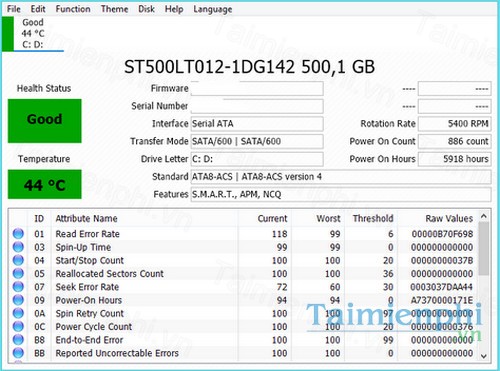Click the Interface field showing Serial ATA
500x371 pixels.
[257, 124]
